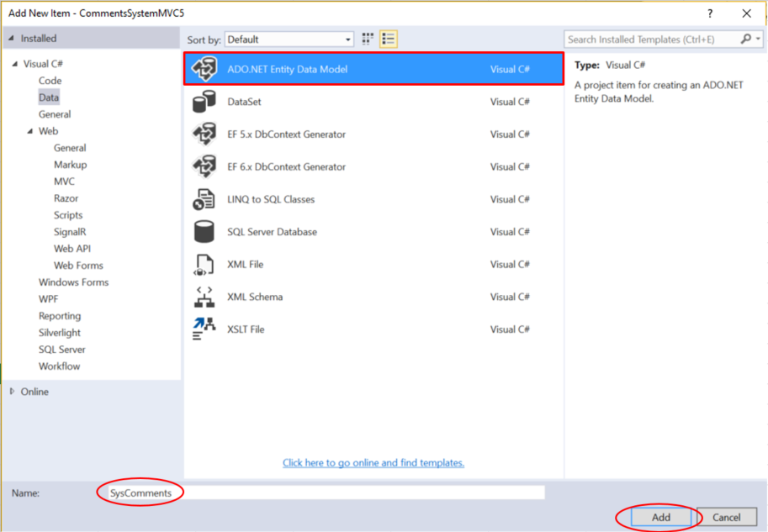Viewport: 768px width, 532px height.
Task: Select the SQL Server Database template name
Action: click(272, 231)
